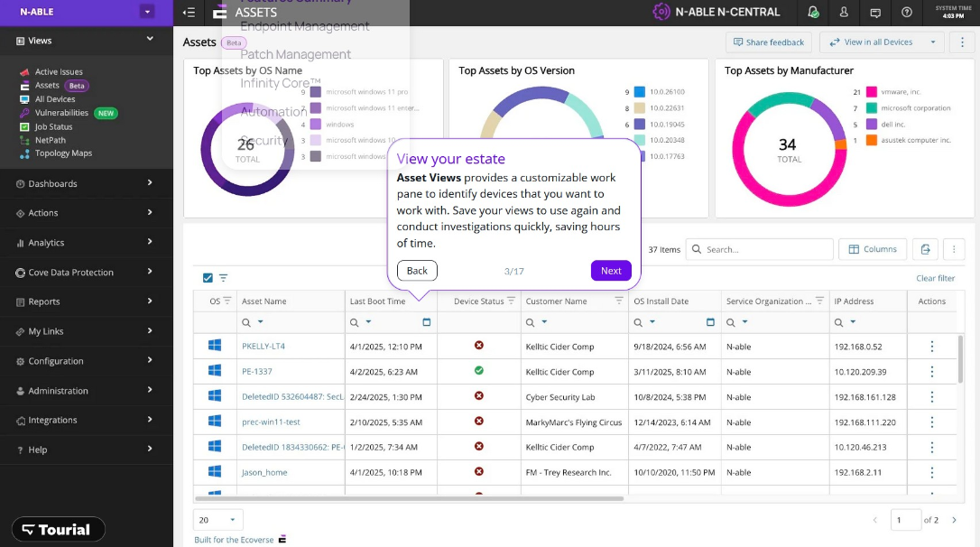Screen dimensions: 980x547
Task: Open the Customer Name column filter icon
Action: click(x=619, y=301)
